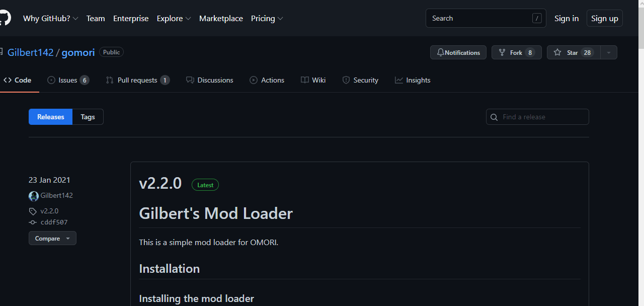Click the Find a release search field
644x306 pixels.
pos(537,117)
